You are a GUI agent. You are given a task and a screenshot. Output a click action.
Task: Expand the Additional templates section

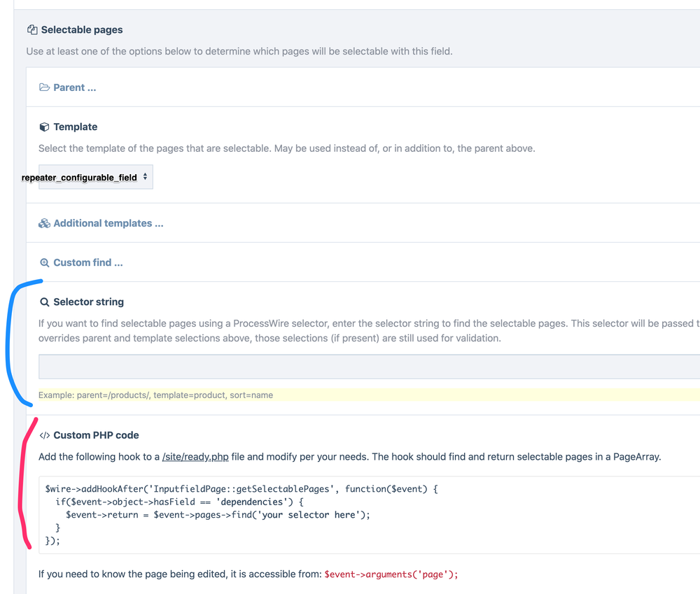pyautogui.click(x=108, y=223)
